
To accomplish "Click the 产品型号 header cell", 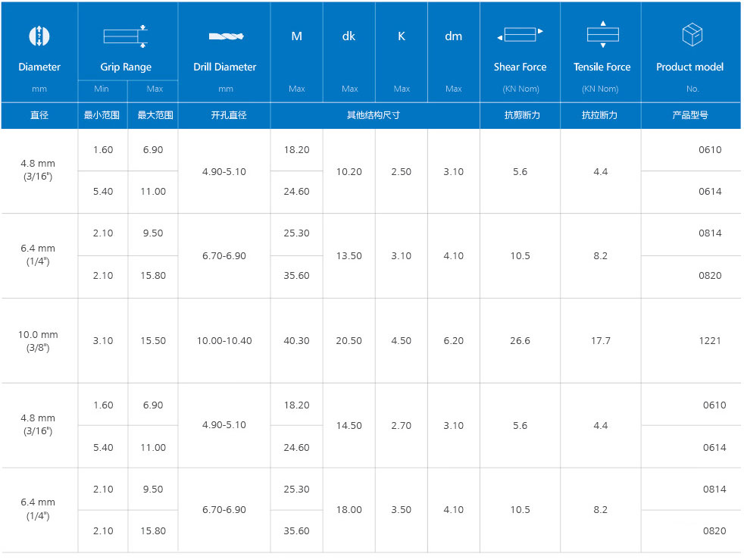I will [691, 115].
